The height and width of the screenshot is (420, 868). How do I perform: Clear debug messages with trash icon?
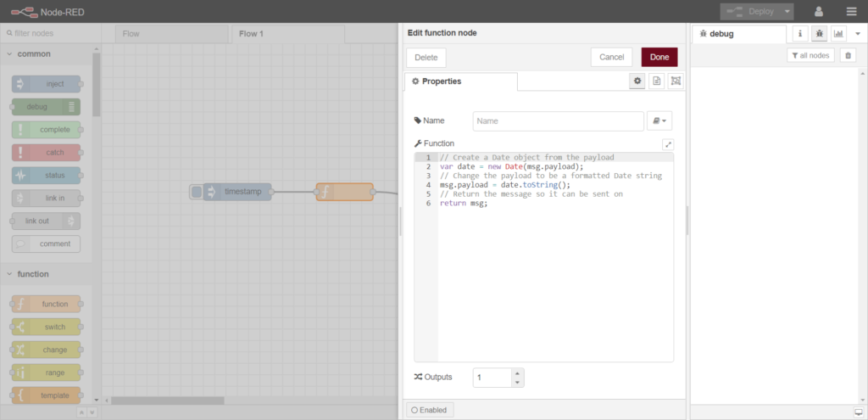[x=848, y=55]
